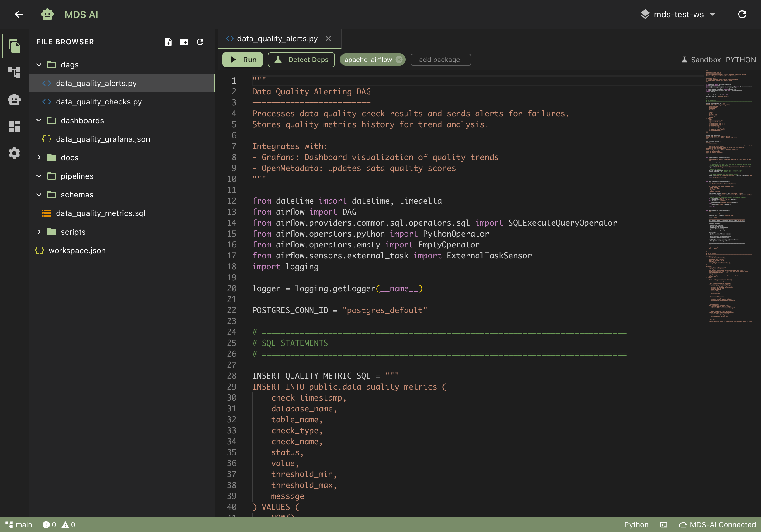Click the back arrow in header
The width and height of the screenshot is (761, 532).
[19, 14]
